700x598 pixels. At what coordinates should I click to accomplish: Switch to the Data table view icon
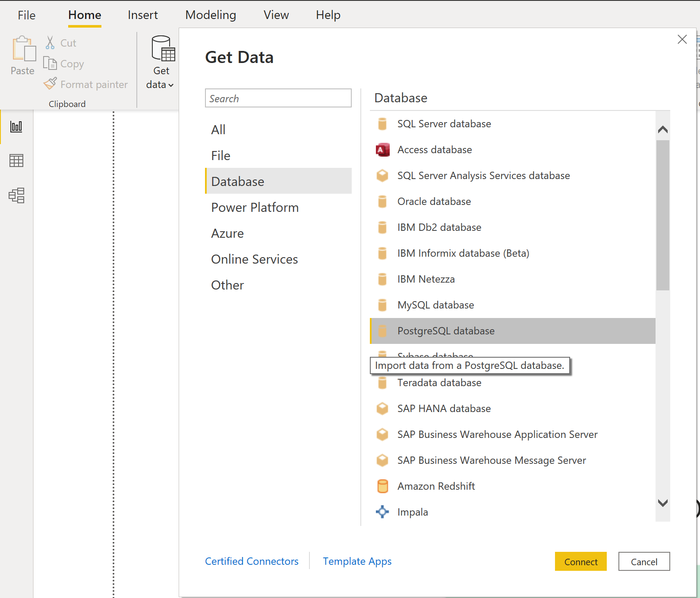[16, 161]
